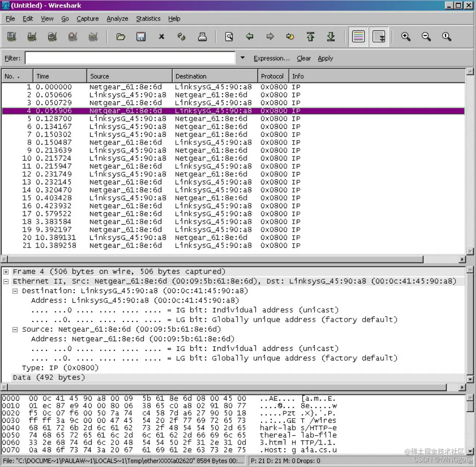
Task: Click the Filter label button
Action: 12,58
